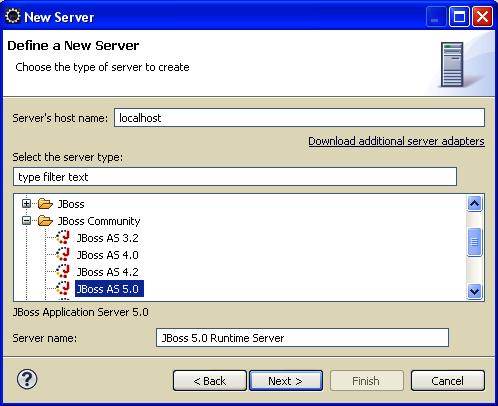Select JBoss AS 5.0 server type
The height and width of the screenshot is (406, 498).
pos(109,289)
